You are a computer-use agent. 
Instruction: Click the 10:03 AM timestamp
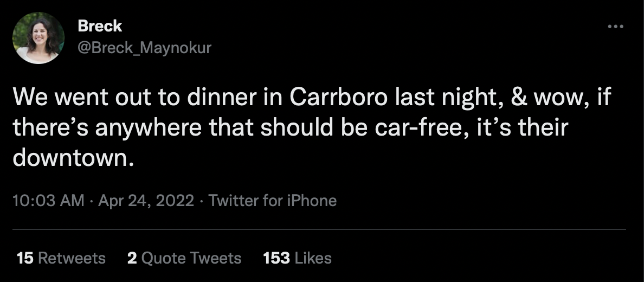(x=48, y=201)
